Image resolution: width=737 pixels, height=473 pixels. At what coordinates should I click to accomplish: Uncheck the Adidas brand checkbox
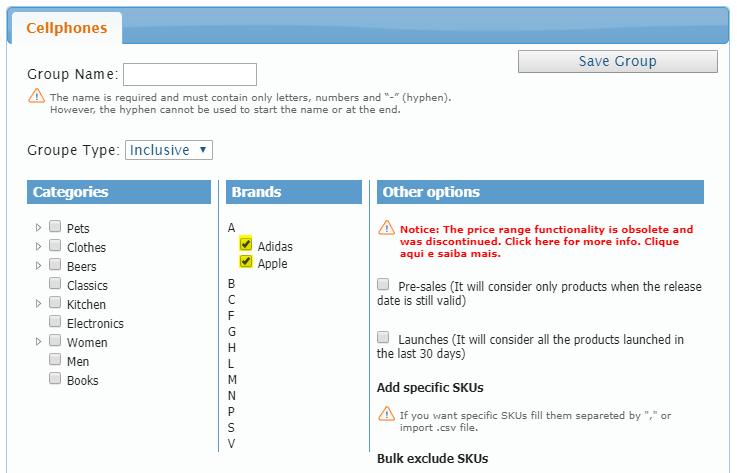click(246, 244)
